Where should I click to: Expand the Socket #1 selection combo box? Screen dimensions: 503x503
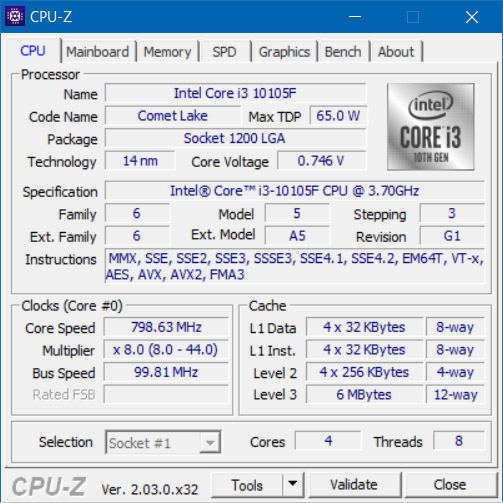163,442
